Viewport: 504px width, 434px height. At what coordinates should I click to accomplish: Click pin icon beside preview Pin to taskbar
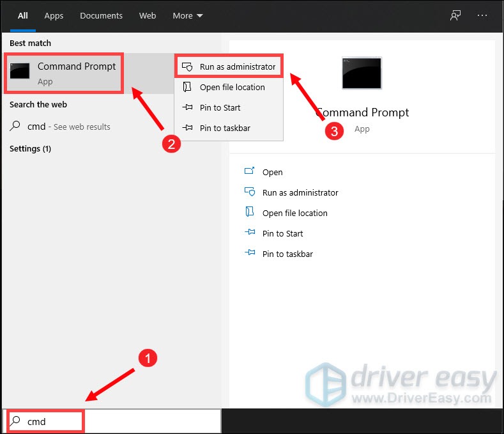pos(250,252)
